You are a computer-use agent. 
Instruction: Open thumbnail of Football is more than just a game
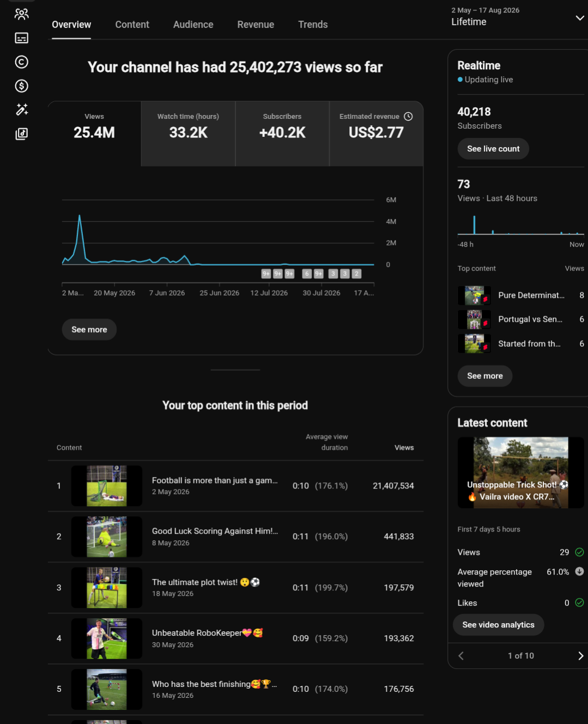click(x=107, y=486)
